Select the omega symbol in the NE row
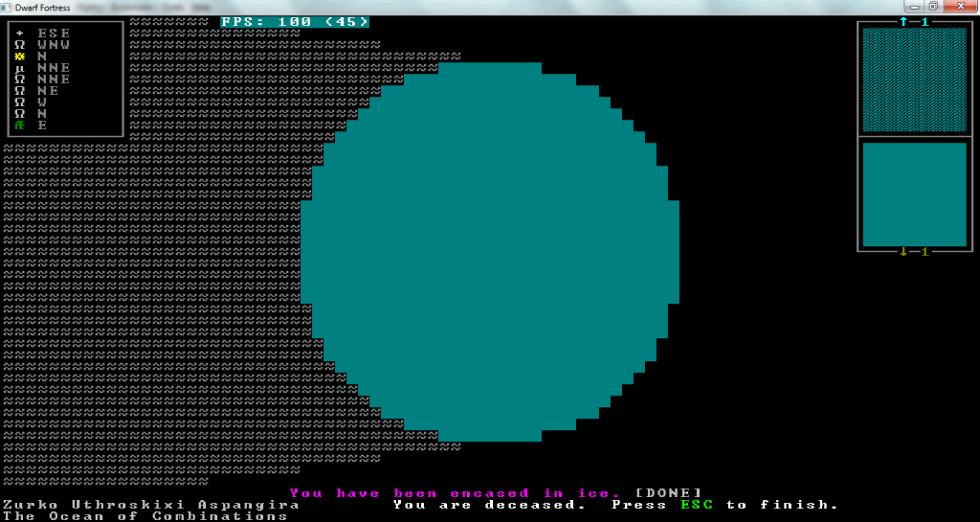This screenshot has width=980, height=522. (x=20, y=91)
